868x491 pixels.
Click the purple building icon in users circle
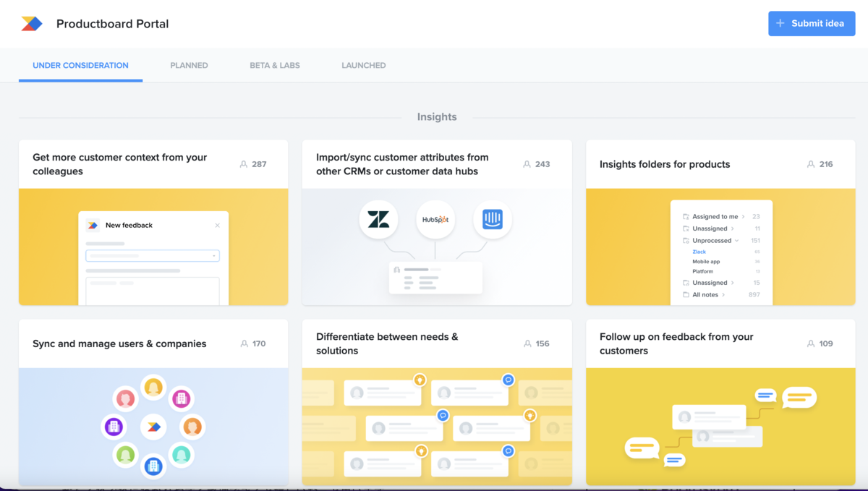(114, 427)
